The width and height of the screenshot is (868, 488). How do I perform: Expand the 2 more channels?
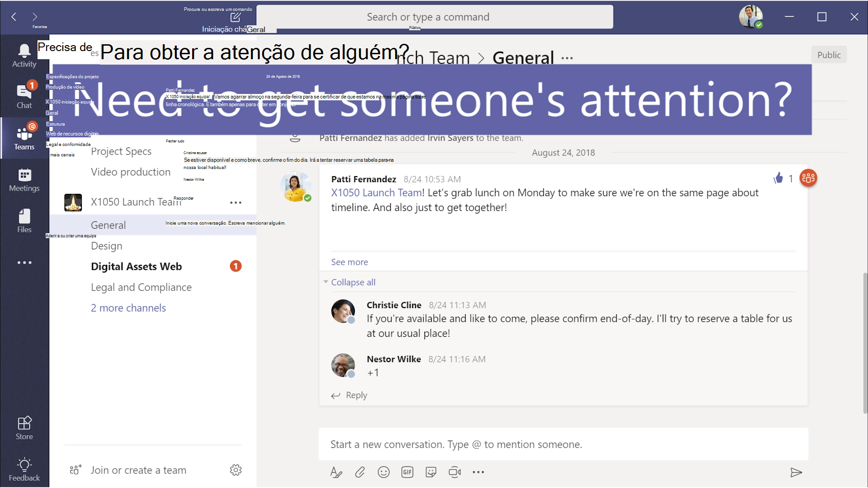point(127,307)
